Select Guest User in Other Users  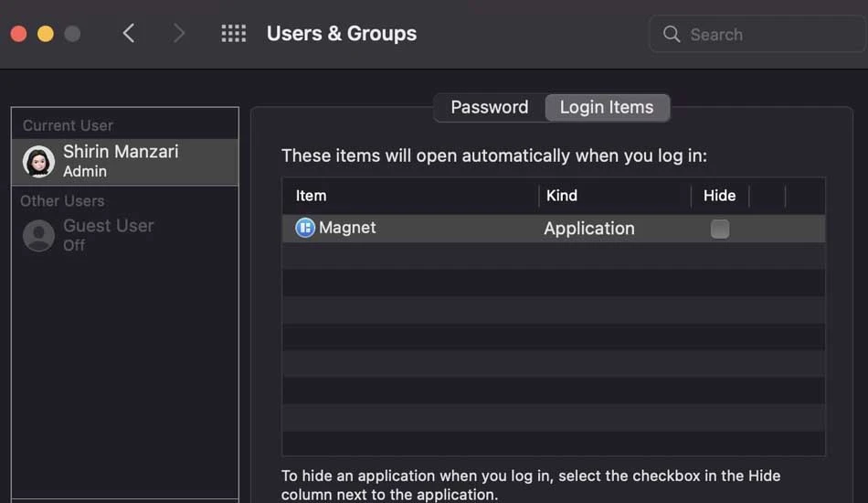click(125, 235)
